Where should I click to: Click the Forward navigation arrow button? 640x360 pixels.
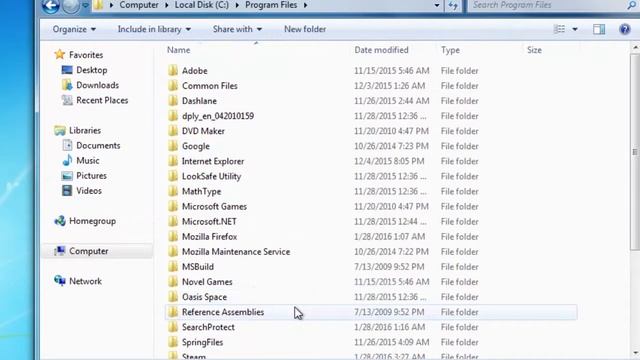(70, 5)
